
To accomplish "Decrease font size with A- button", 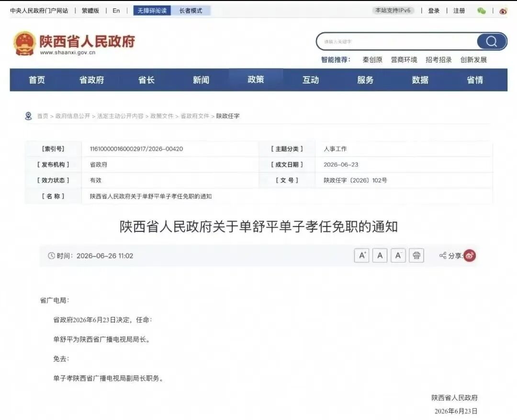I will tap(398, 255).
